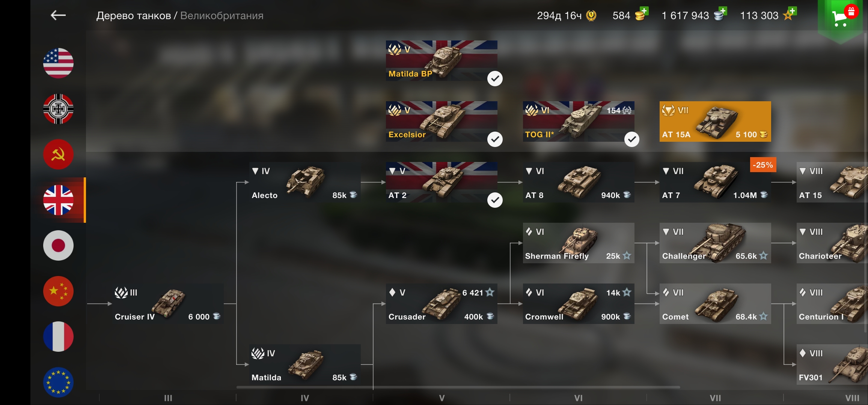Select the China nation flag

pos(58,291)
